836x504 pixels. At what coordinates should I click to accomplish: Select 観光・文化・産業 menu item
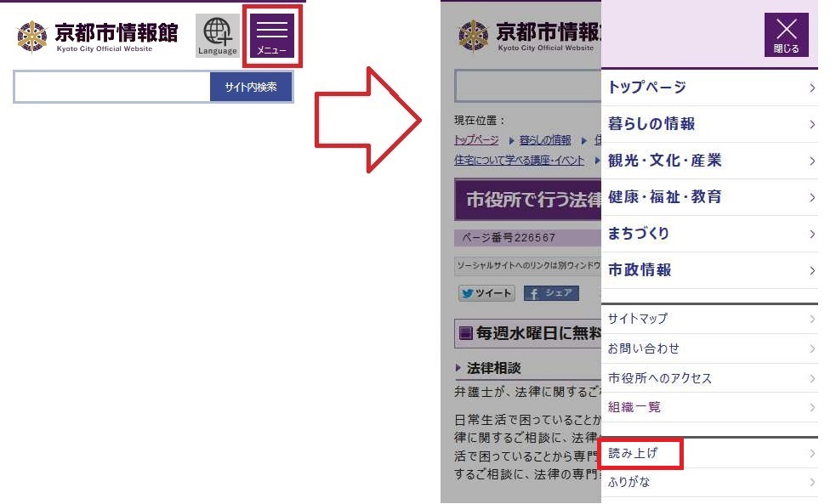click(x=709, y=161)
